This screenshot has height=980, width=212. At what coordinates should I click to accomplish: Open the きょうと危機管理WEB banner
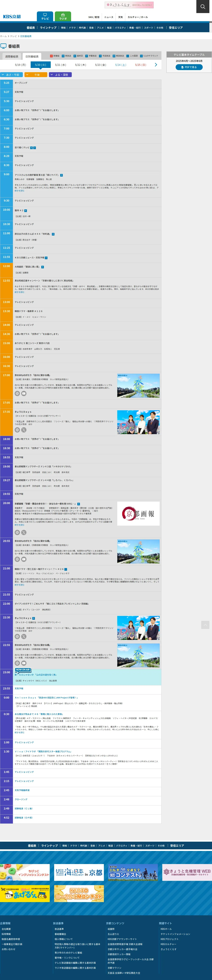pyautogui.click(x=187, y=872)
